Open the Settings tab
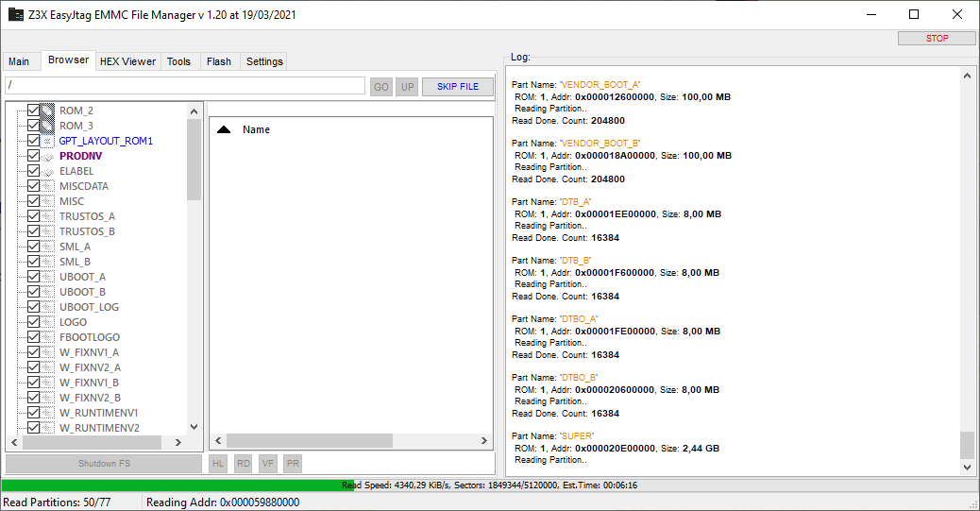 click(x=264, y=61)
